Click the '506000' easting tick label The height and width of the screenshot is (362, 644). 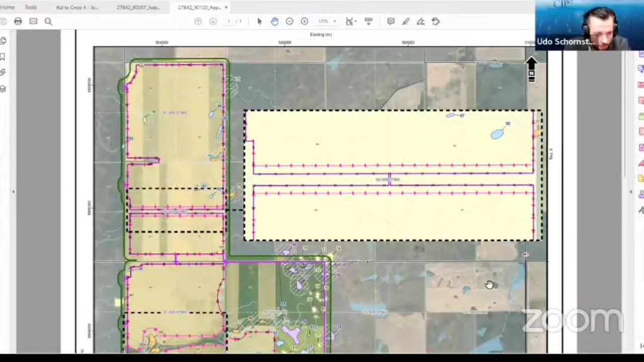285,43
